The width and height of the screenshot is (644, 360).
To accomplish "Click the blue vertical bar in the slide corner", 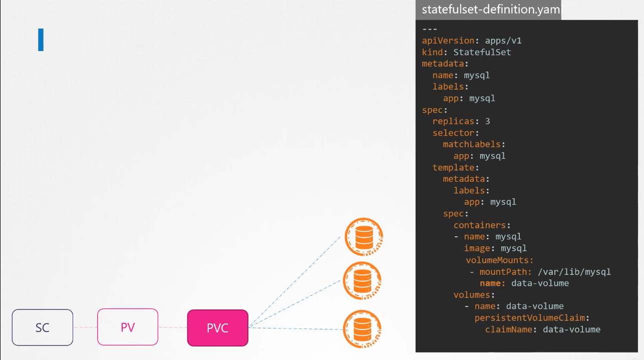I will click(x=41, y=40).
